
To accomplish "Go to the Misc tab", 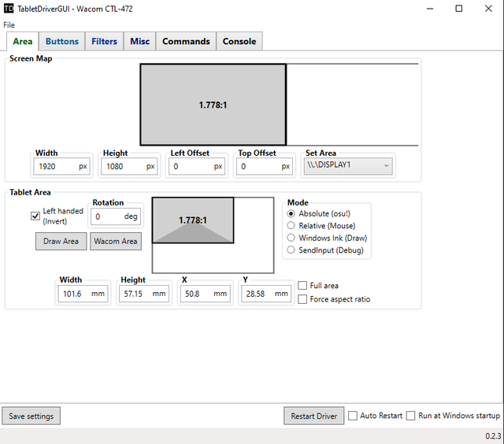I will [x=140, y=42].
